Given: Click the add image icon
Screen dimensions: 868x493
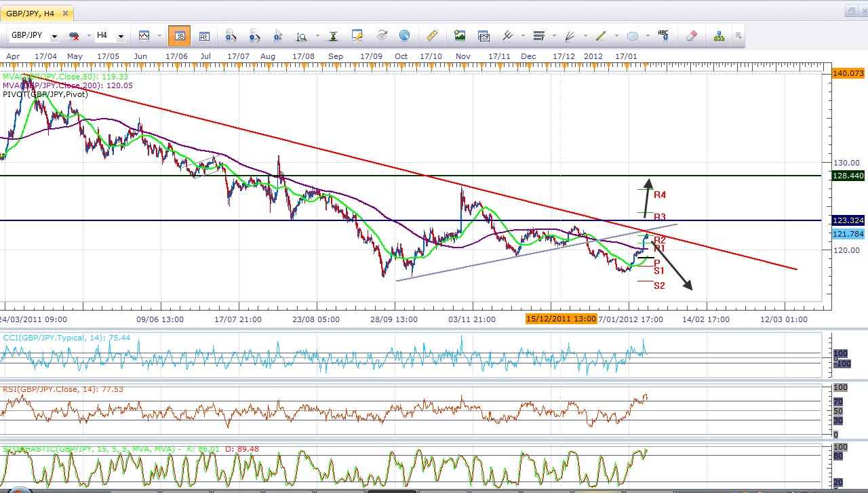Looking at the screenshot, I should [x=460, y=36].
